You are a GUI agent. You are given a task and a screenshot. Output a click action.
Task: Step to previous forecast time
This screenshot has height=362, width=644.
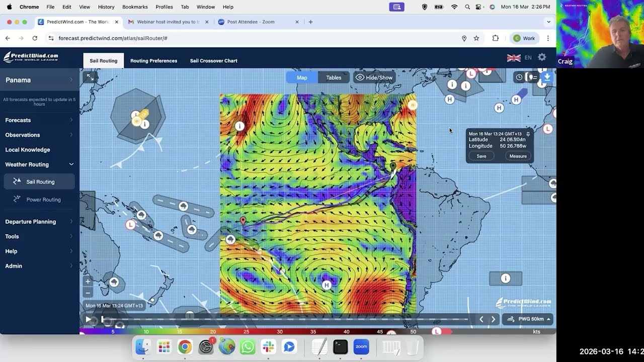481,319
